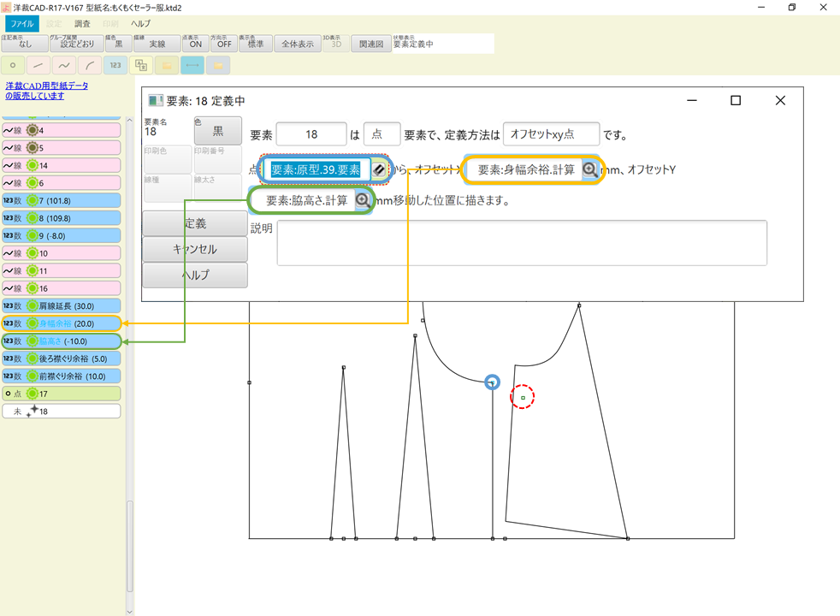Select the point drawing tool icon

[x=13, y=65]
